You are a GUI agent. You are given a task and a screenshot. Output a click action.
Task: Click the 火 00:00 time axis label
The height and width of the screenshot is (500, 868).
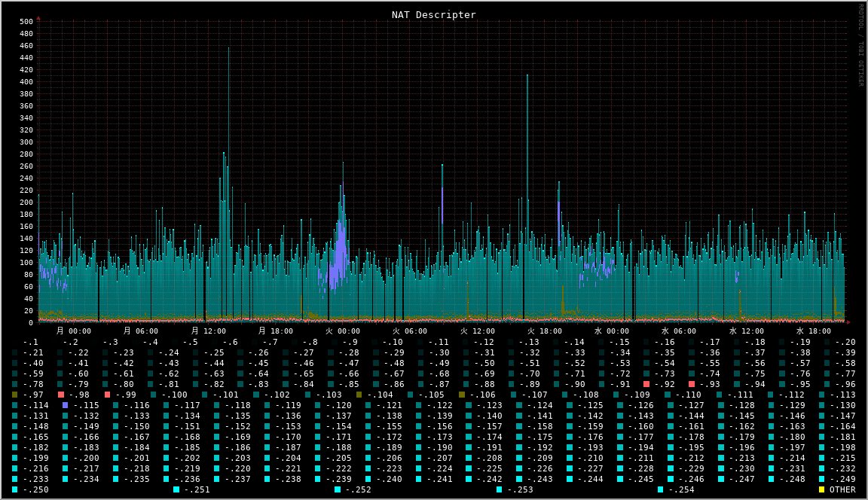pos(342,331)
